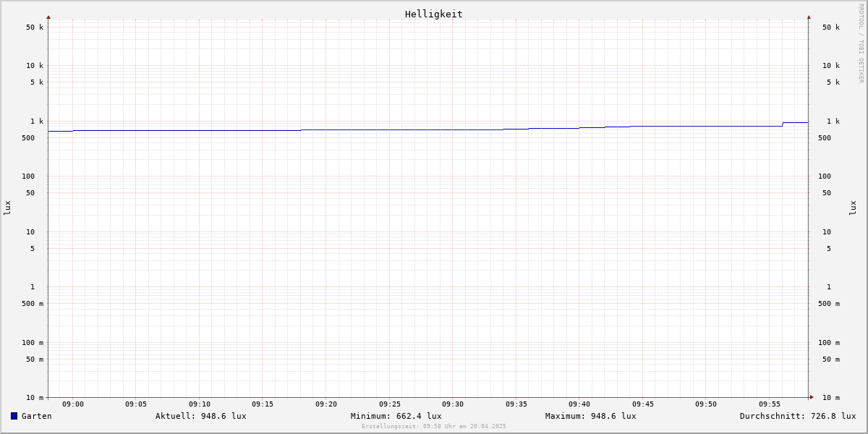This screenshot has height=434, width=868.
Task: Select the Aktuell: 948.6 lux value
Action: pyautogui.click(x=201, y=416)
